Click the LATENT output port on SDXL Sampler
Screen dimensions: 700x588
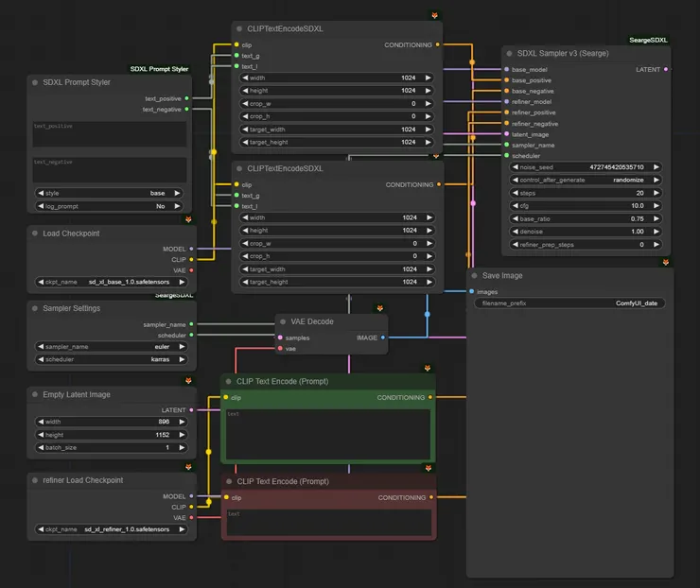(x=666, y=69)
